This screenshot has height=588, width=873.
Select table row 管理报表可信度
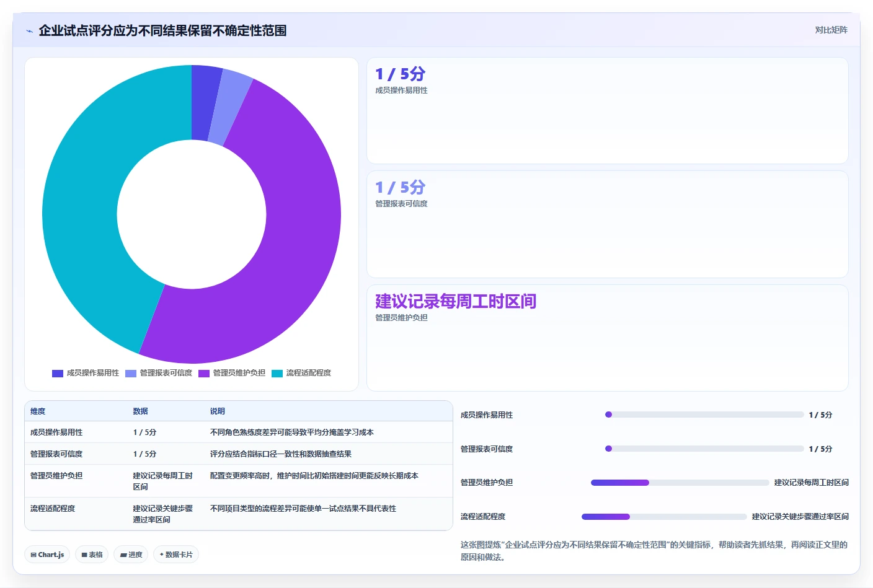coord(239,454)
